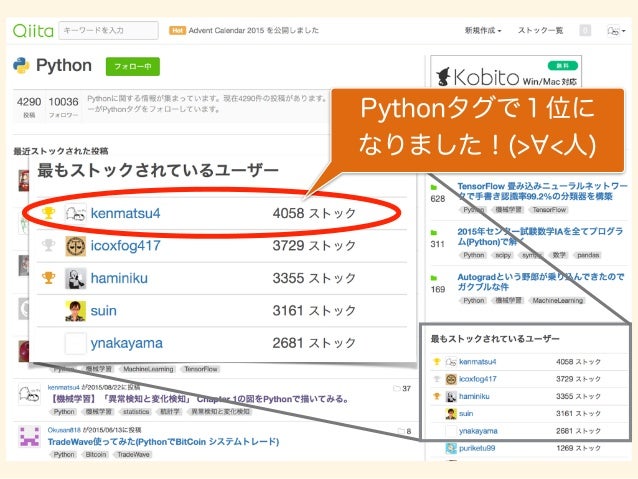Open ynakayama's profile in the small sidebar ranking
Viewport: 638px width, 479px height.
(x=478, y=431)
